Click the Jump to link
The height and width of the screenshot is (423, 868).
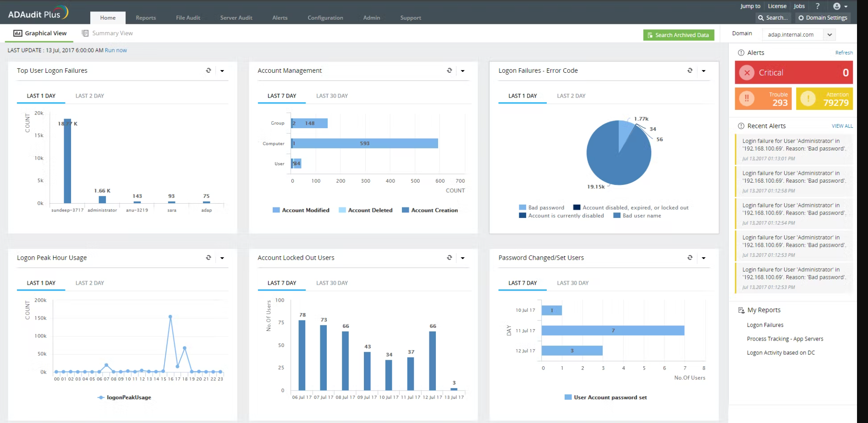[x=750, y=6]
